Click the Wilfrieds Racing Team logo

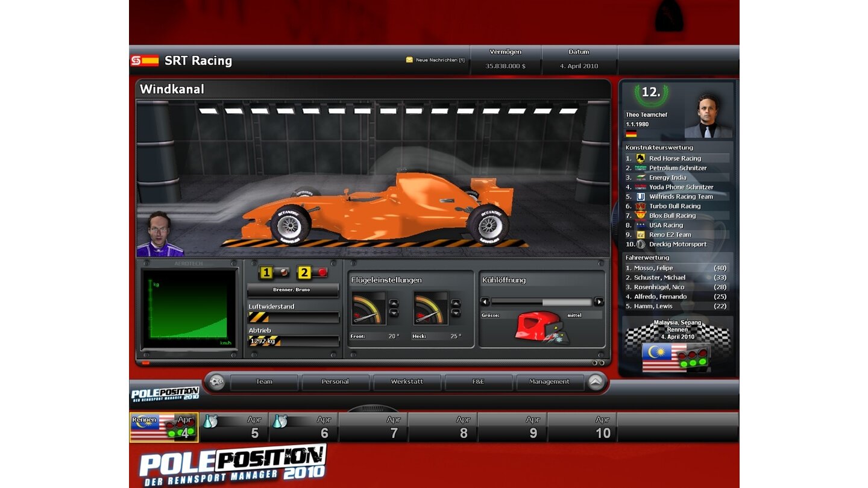tap(641, 196)
